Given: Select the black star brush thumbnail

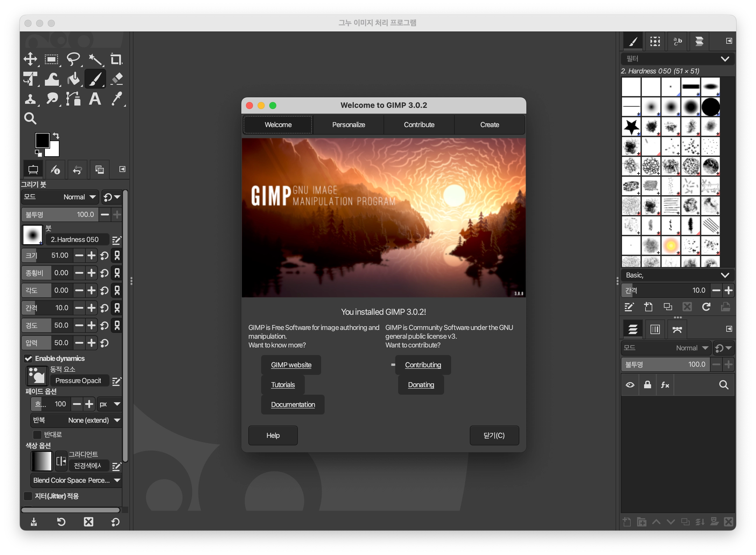Looking at the screenshot, I should point(631,127).
